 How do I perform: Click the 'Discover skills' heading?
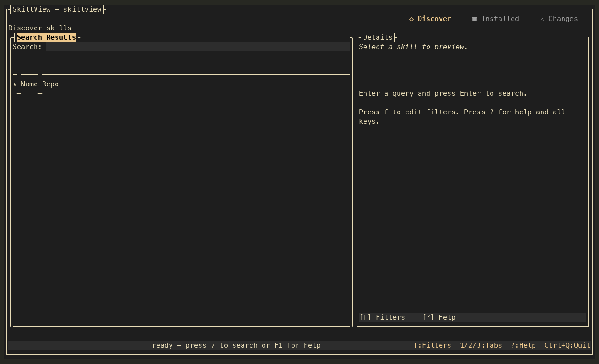(40, 28)
